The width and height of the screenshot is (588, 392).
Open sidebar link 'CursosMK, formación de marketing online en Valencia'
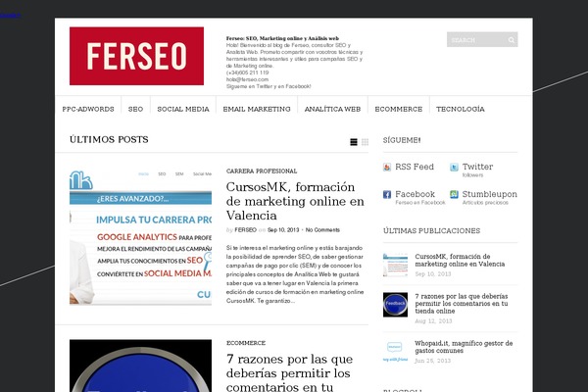coord(460,260)
